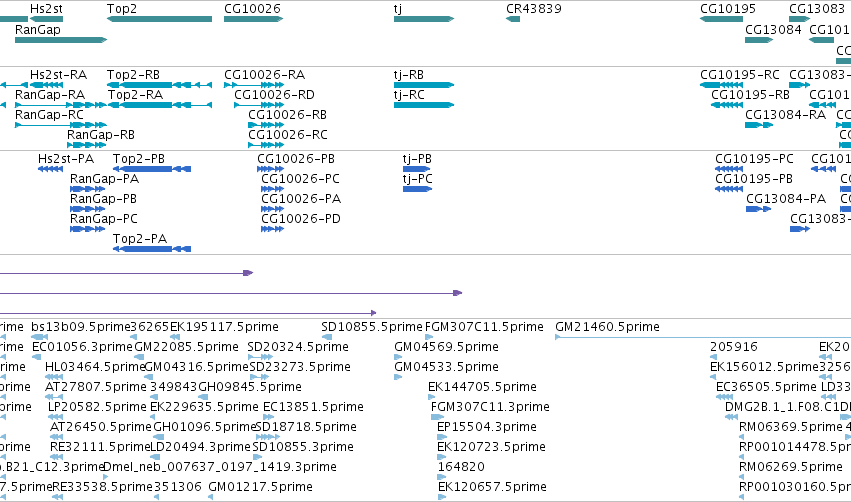This screenshot has height=502, width=851.
Task: Click the RanGap-RC transcript label
Action: [x=49, y=115]
